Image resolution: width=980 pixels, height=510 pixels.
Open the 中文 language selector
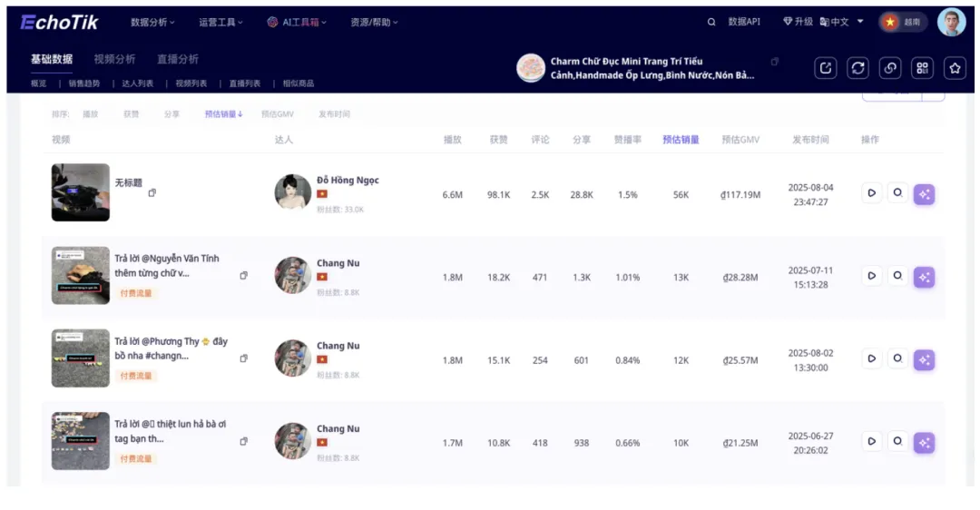[x=841, y=22]
